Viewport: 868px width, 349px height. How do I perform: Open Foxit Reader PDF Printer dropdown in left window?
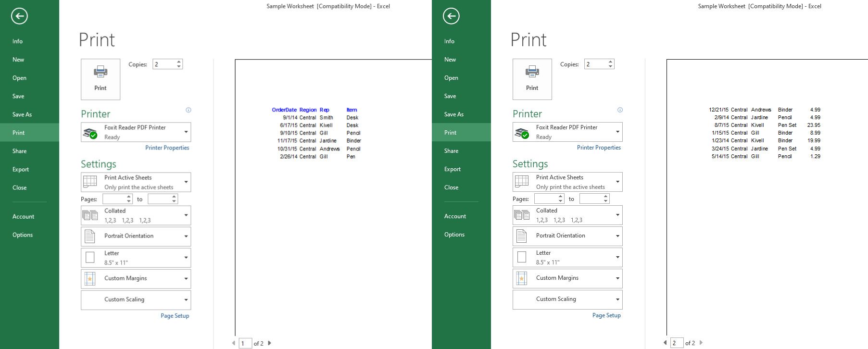[136, 132]
